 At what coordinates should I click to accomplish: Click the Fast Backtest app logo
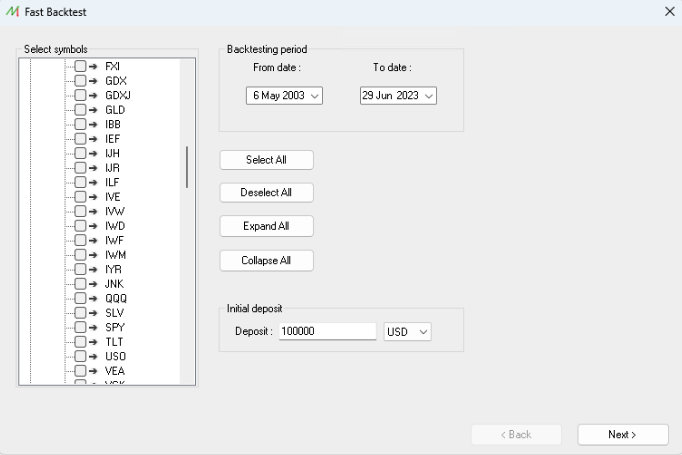tap(13, 12)
